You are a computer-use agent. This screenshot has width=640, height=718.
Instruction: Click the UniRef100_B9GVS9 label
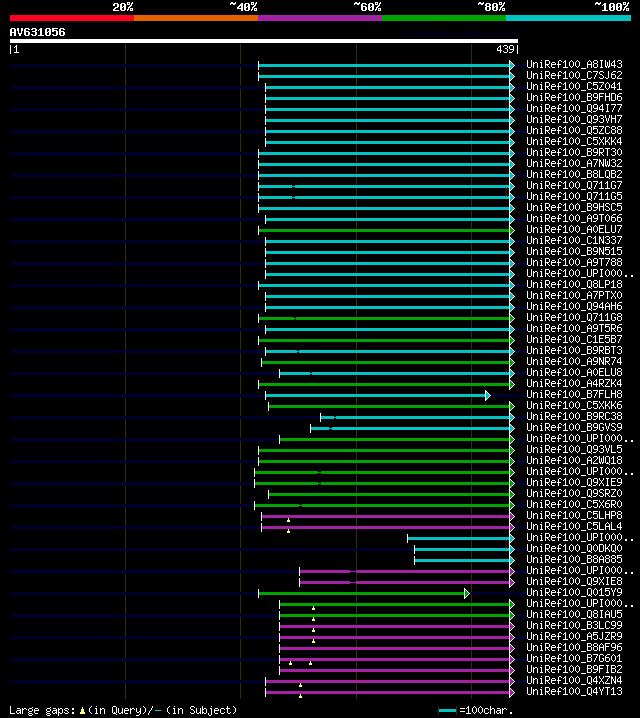(x=574, y=427)
